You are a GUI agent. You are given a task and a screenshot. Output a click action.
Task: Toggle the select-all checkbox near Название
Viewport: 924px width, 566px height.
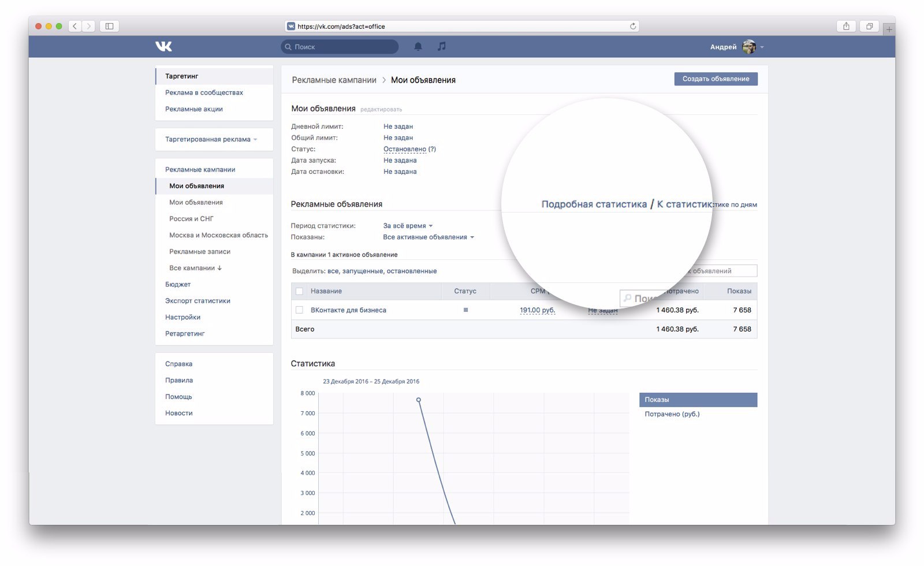[299, 291]
